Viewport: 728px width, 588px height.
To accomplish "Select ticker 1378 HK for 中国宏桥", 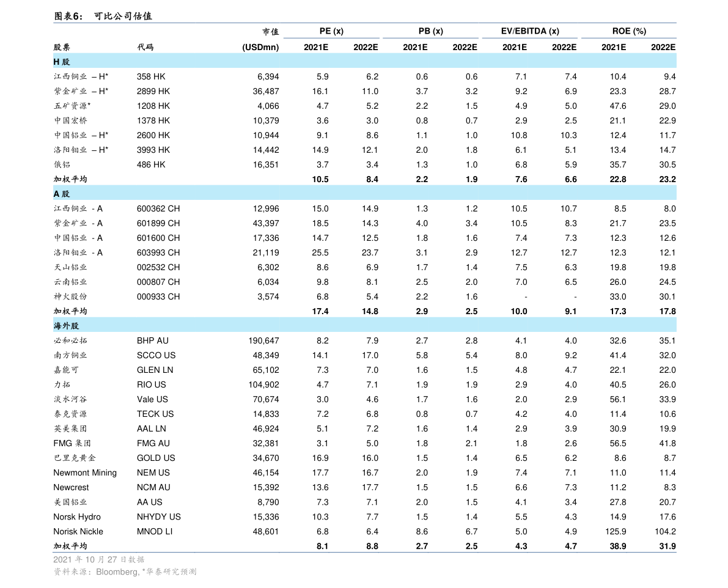I will (x=153, y=120).
